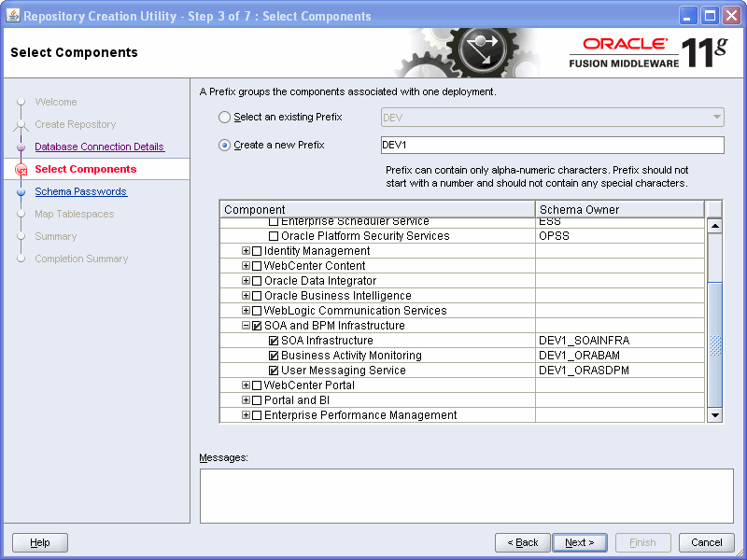Check the Portal and BI checkbox
Image resolution: width=747 pixels, height=560 pixels.
pos(257,400)
